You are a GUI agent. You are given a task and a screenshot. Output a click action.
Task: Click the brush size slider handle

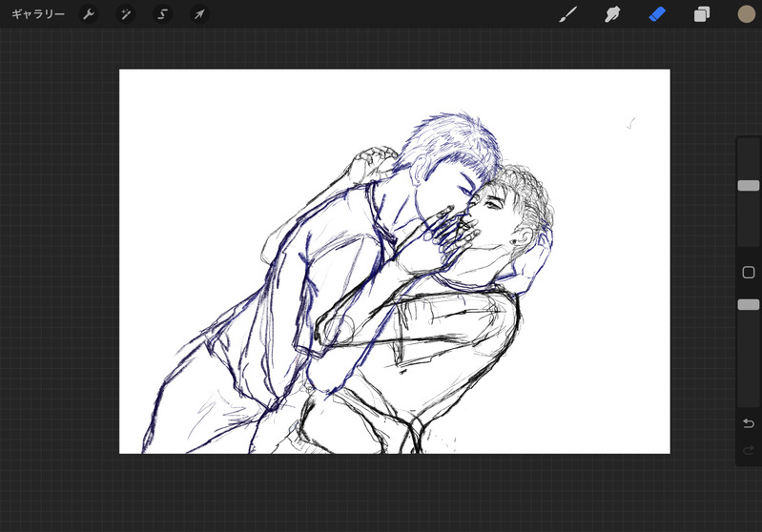(749, 185)
